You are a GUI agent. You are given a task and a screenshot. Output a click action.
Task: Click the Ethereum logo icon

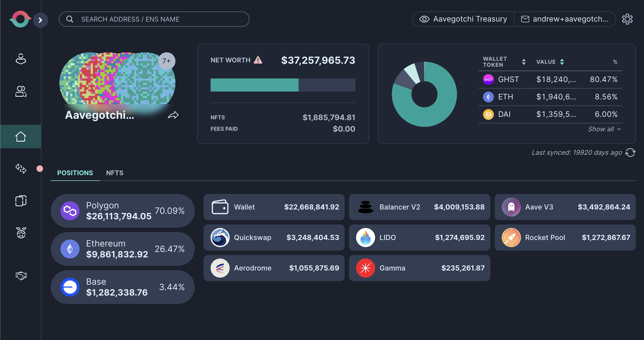(x=70, y=249)
